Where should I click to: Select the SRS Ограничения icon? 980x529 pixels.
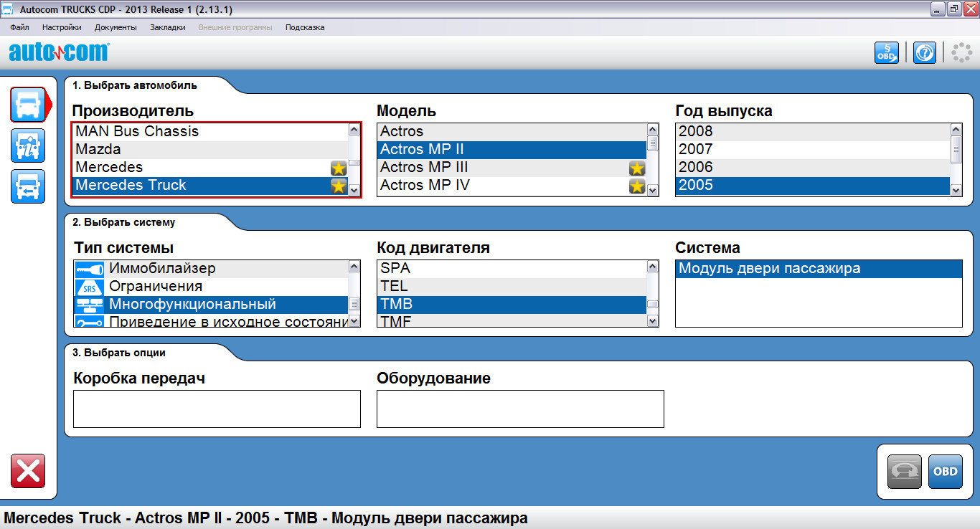(90, 287)
